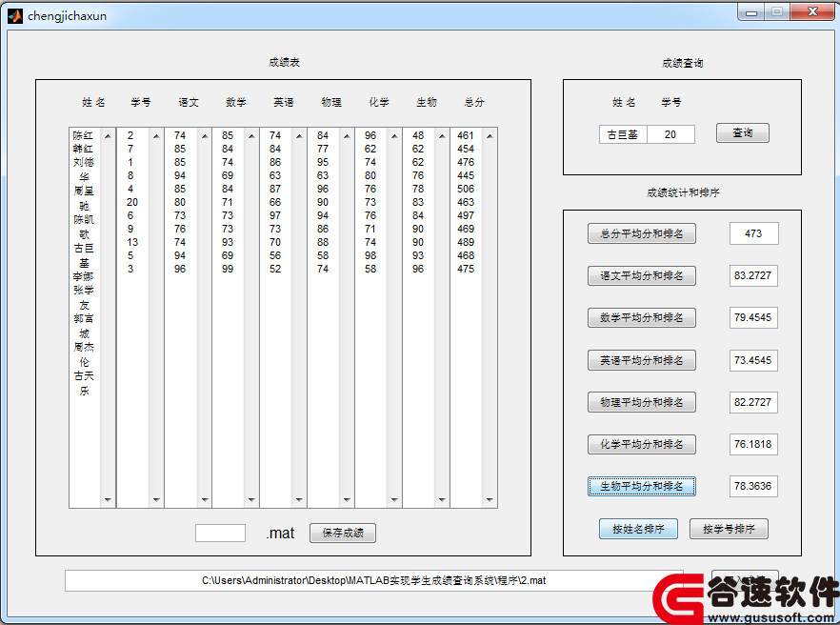
Task: Click the down arrow of the 化学 list
Action: (x=395, y=499)
